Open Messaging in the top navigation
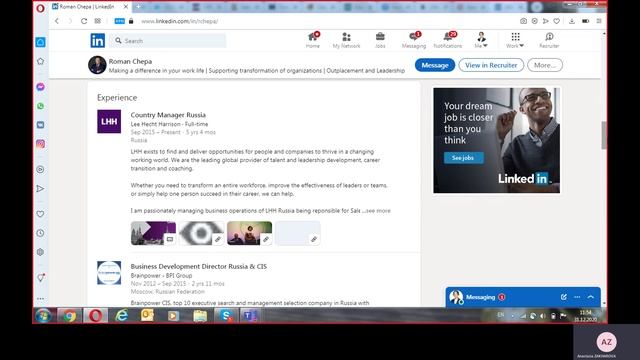This screenshot has width=640, height=360. point(414,40)
